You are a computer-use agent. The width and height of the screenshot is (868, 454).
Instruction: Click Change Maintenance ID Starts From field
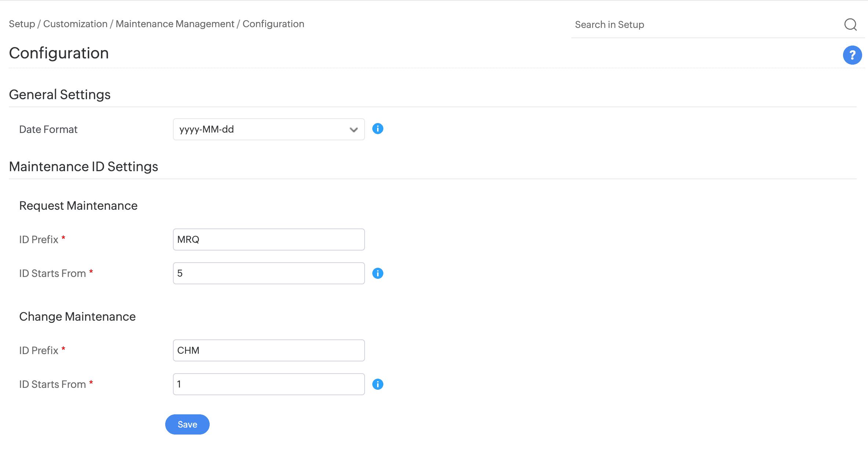pos(268,384)
